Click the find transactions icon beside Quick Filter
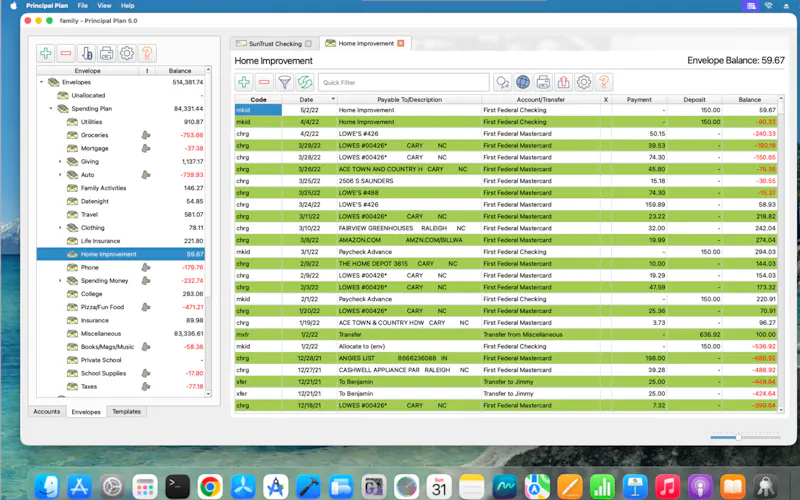 [x=503, y=82]
